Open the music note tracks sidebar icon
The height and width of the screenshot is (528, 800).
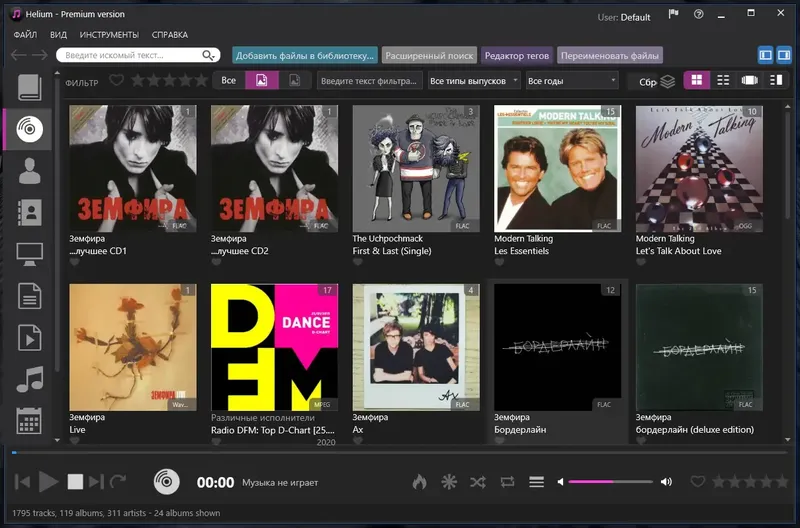(30, 380)
